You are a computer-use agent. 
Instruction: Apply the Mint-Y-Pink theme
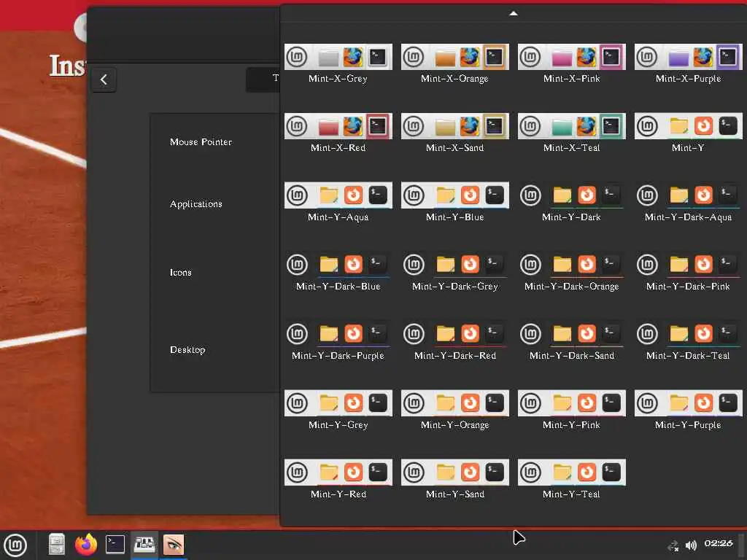pyautogui.click(x=572, y=402)
